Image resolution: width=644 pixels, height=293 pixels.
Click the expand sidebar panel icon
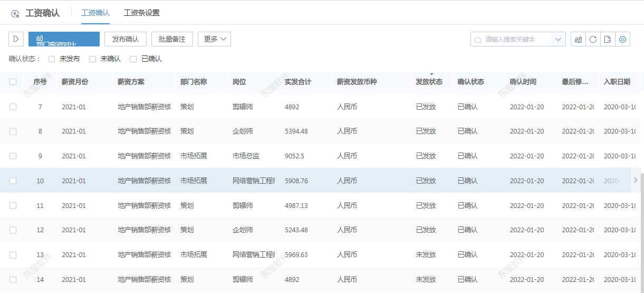[16, 39]
